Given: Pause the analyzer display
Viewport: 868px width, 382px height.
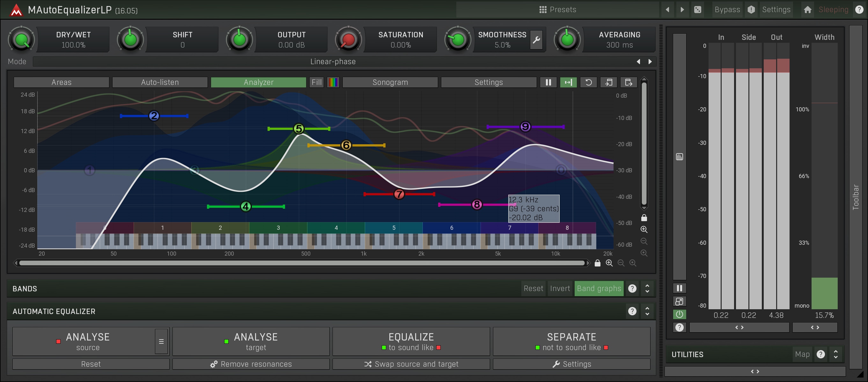Looking at the screenshot, I should point(548,82).
